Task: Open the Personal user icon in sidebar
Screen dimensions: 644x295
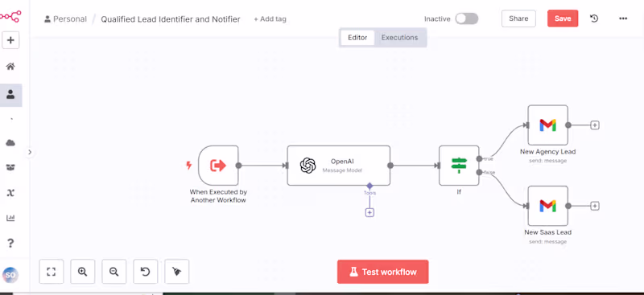Action: pos(10,95)
